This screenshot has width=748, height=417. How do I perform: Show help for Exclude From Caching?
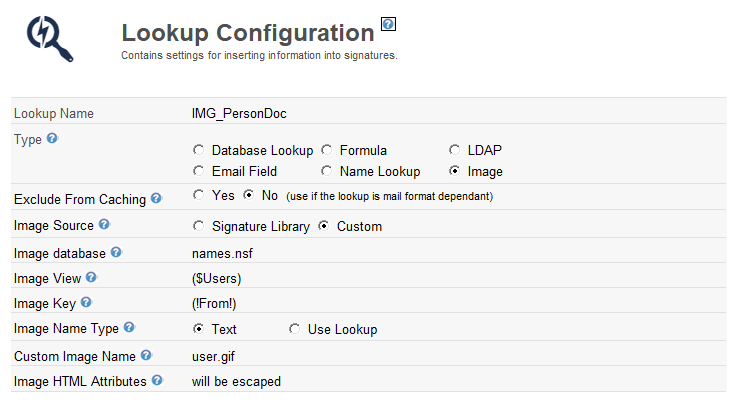(x=156, y=199)
